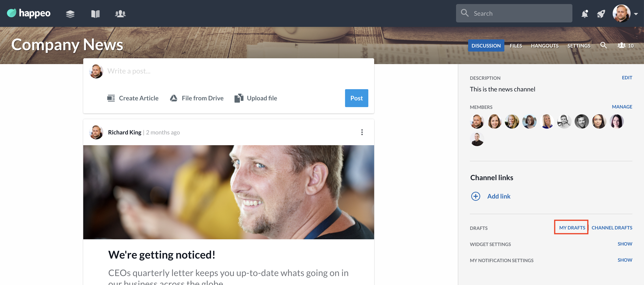The image size is (644, 285).
Task: Open the pages book icon in navbar
Action: tap(95, 14)
